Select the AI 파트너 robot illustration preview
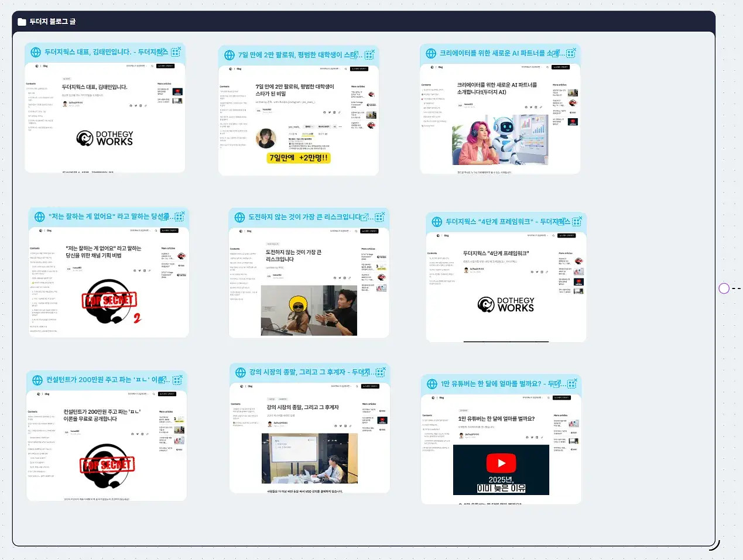 (x=500, y=139)
